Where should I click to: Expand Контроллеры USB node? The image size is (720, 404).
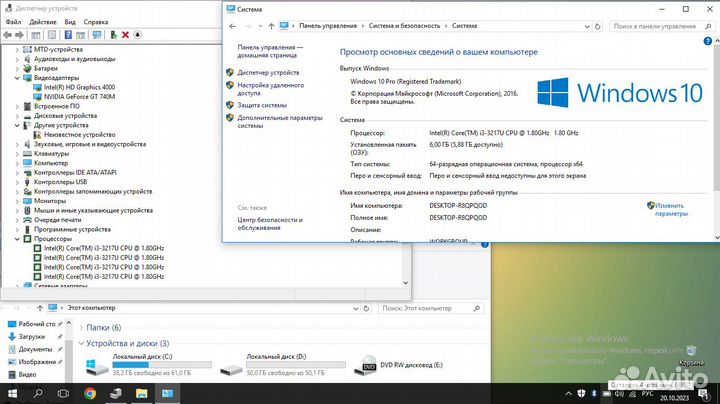point(17,182)
